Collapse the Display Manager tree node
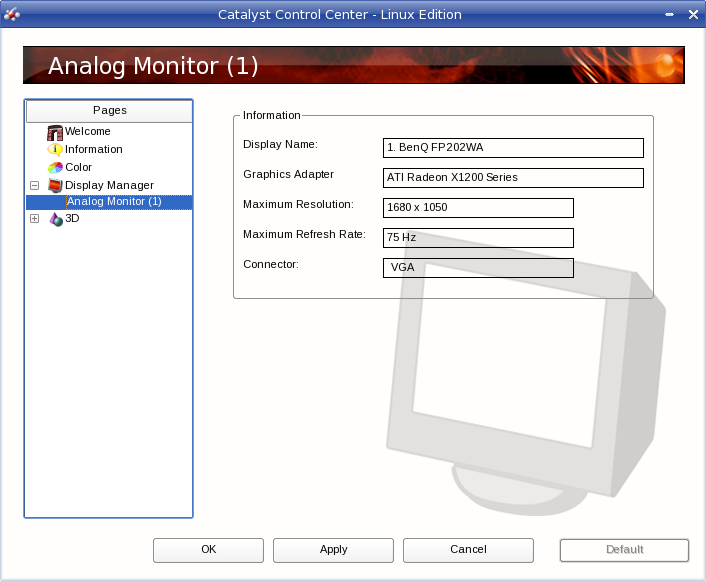 click(34, 186)
